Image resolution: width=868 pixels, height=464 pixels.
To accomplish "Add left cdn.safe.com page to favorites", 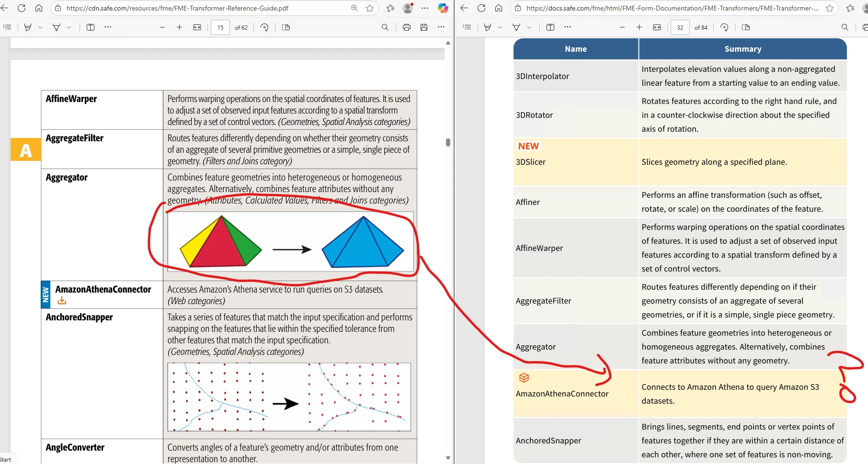I will click(370, 8).
